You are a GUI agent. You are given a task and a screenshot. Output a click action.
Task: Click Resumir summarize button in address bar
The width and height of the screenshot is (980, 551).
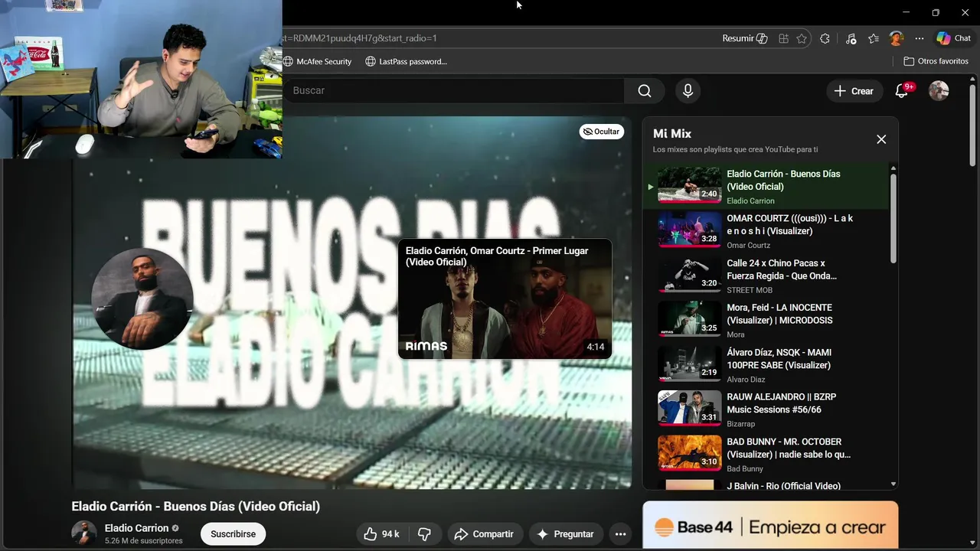pyautogui.click(x=745, y=38)
